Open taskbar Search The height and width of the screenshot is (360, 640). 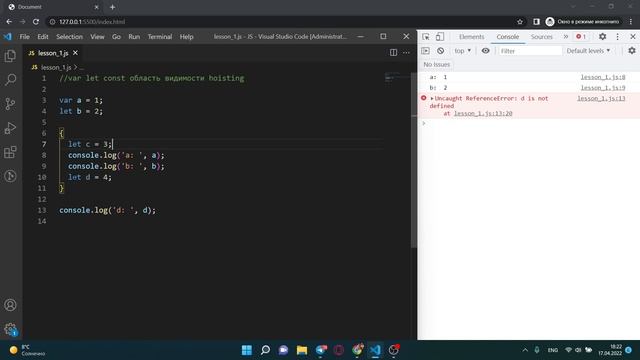point(265,350)
